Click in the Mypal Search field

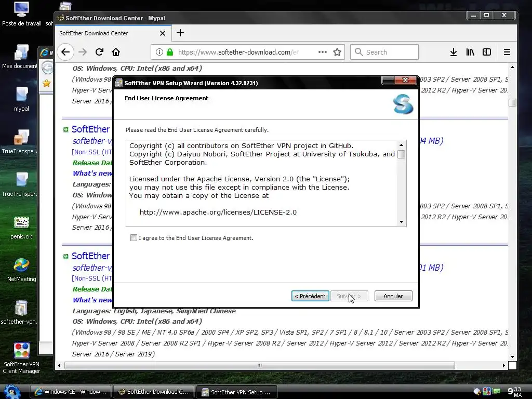(x=384, y=52)
